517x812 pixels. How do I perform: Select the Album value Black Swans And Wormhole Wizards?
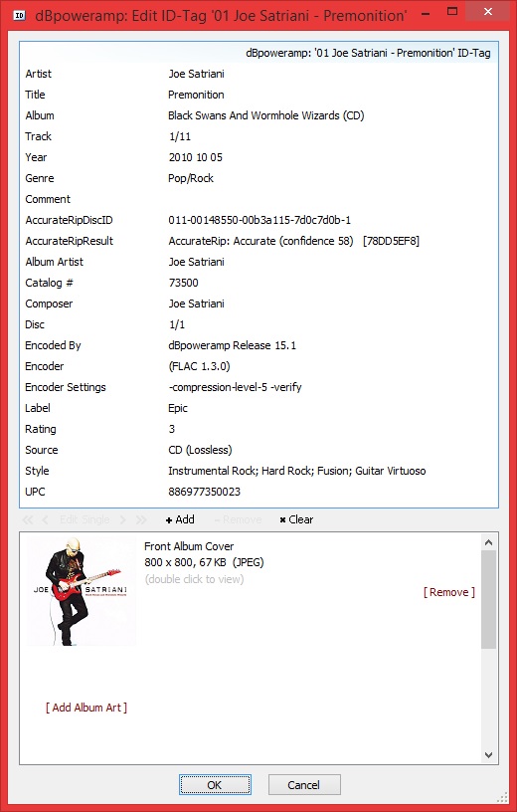pyautogui.click(x=266, y=115)
